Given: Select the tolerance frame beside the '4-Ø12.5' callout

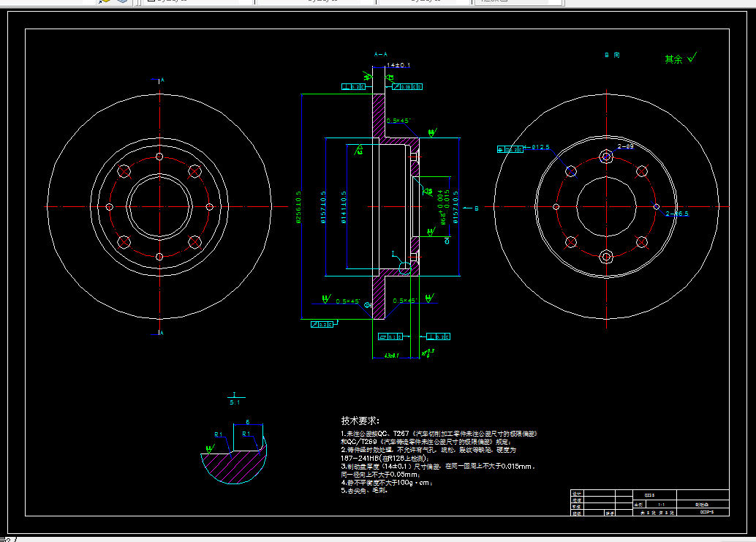Looking at the screenshot, I should pos(510,149).
